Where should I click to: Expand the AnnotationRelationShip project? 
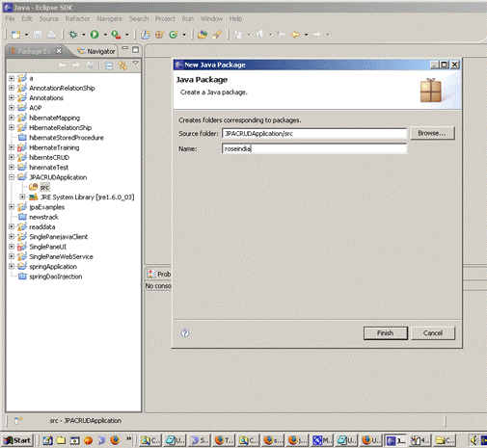[12, 88]
